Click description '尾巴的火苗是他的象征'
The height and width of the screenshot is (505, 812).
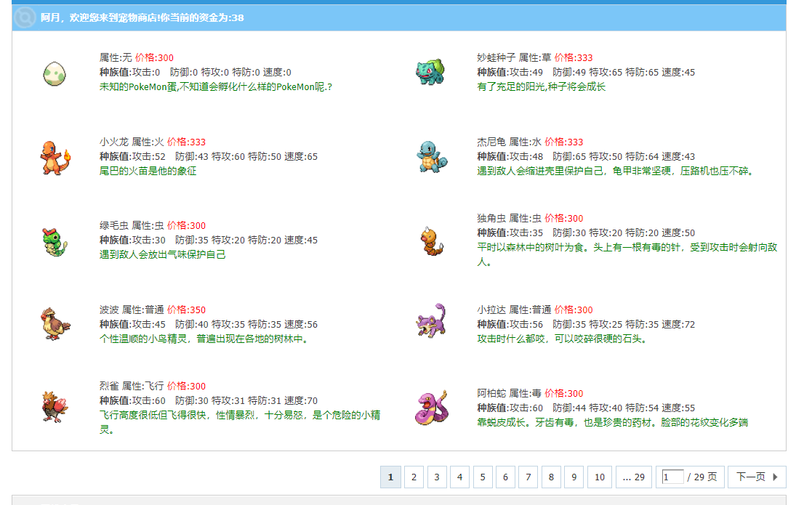[x=148, y=171]
